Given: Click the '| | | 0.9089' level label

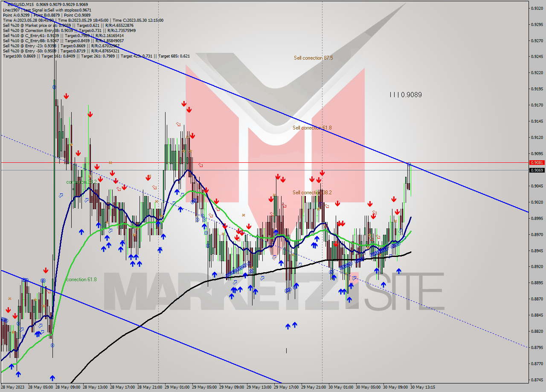Looking at the screenshot, I should (406, 95).
